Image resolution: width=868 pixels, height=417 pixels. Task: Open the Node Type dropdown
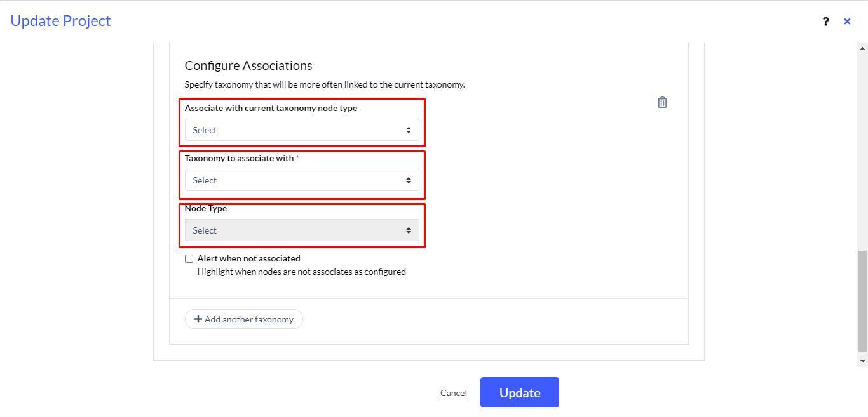click(x=302, y=230)
